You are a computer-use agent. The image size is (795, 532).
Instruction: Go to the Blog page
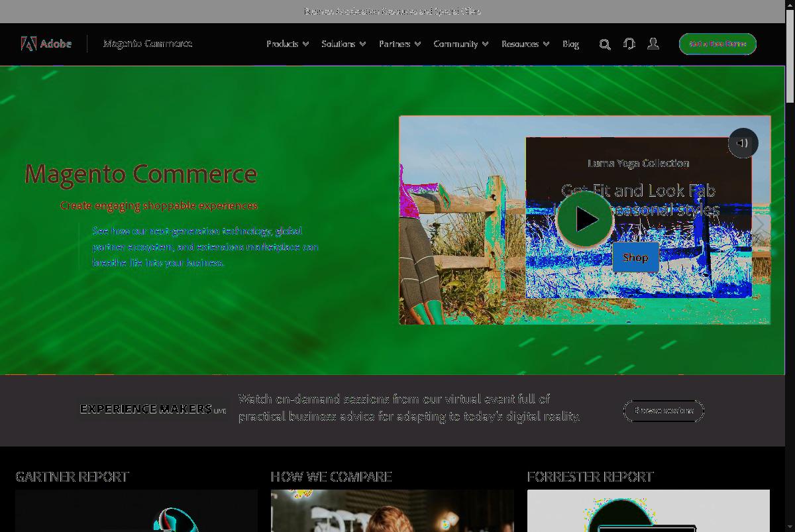point(570,44)
